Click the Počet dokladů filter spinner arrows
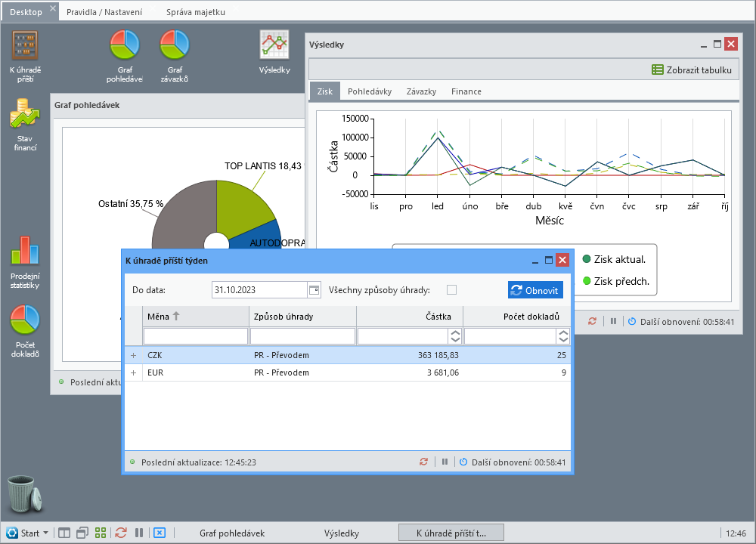This screenshot has height=544, width=756. (x=563, y=335)
